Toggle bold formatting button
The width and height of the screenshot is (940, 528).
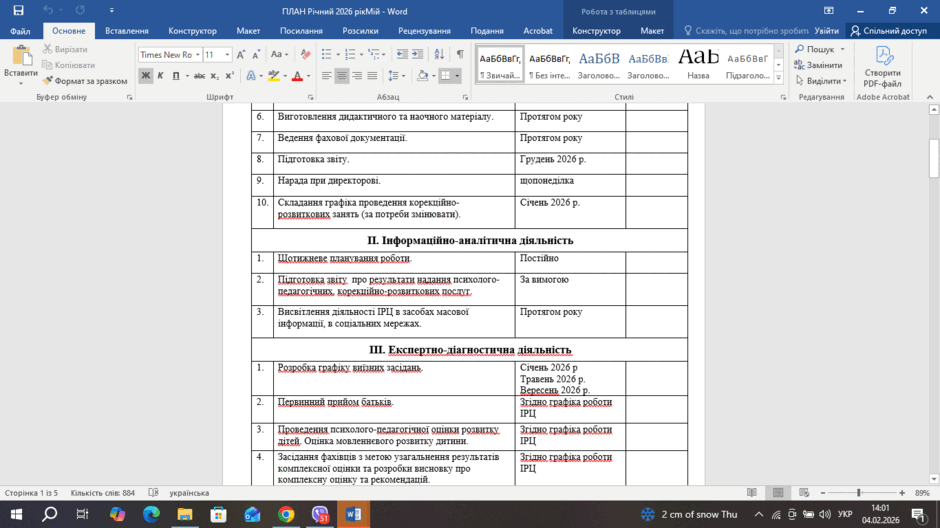pos(145,76)
